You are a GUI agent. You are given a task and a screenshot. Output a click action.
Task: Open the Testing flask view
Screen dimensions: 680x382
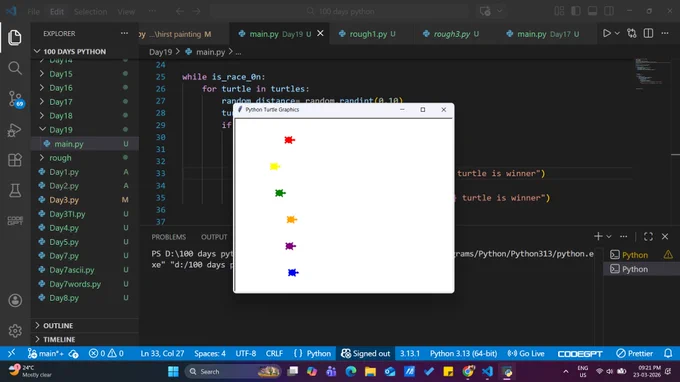coord(15,190)
